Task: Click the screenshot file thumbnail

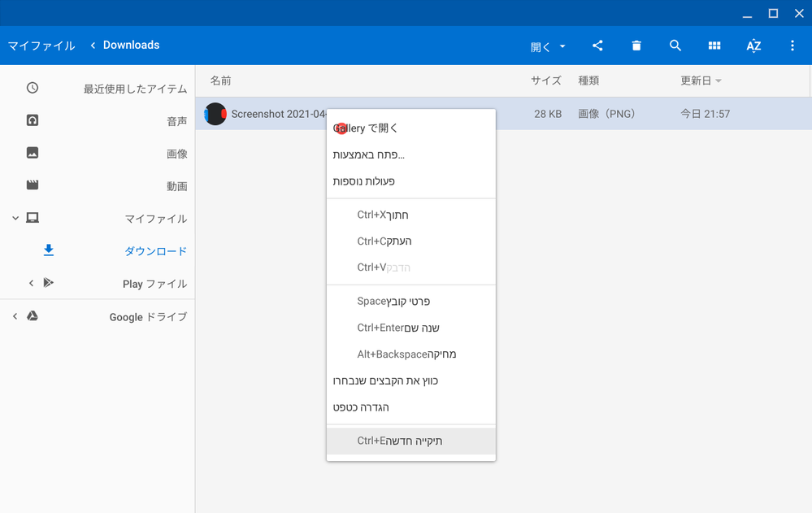Action: [x=215, y=114]
